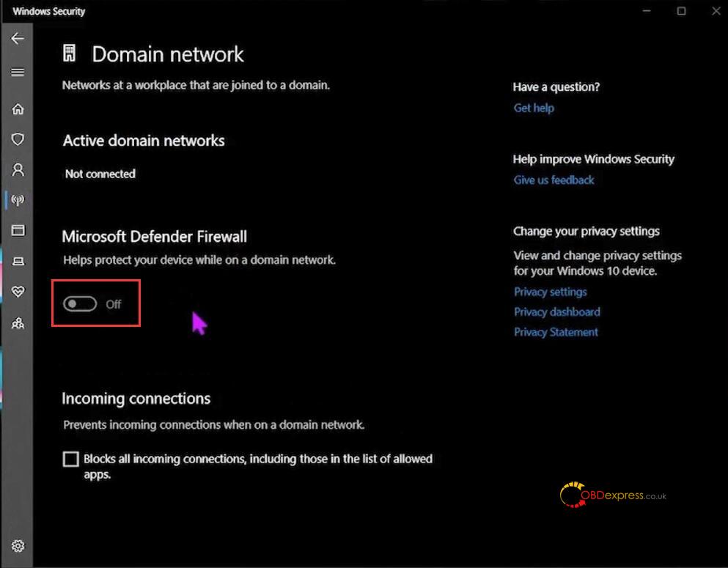Image resolution: width=728 pixels, height=568 pixels.
Task: Click the 'Not connected' status text
Action: tap(100, 174)
